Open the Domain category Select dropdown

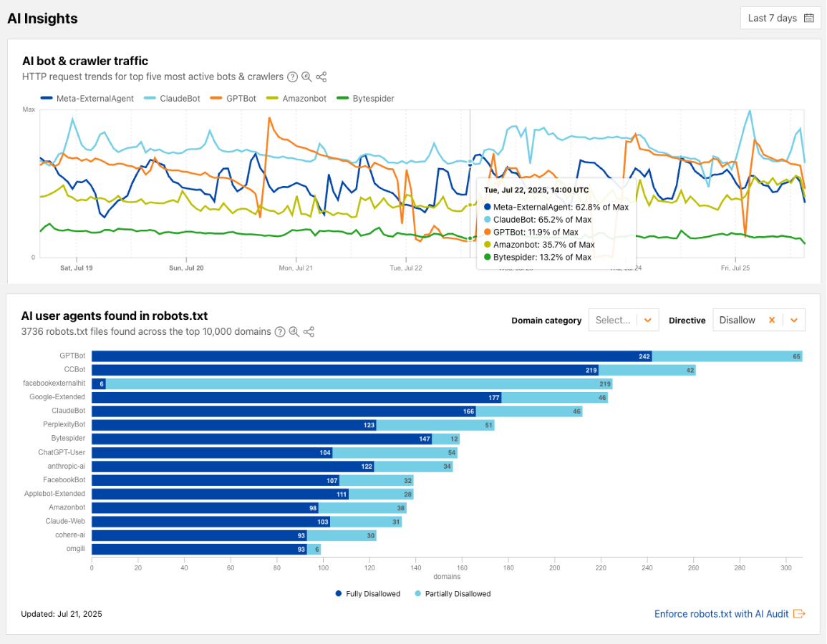pyautogui.click(x=623, y=320)
